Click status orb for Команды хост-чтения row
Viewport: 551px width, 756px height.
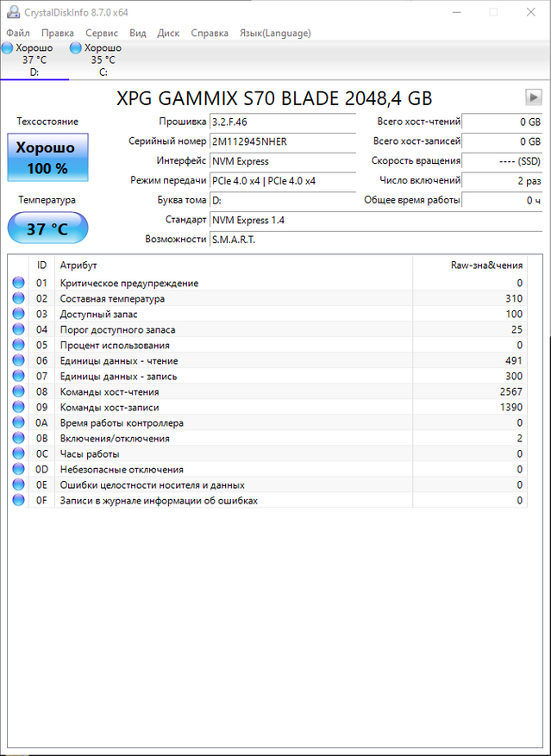[x=18, y=392]
